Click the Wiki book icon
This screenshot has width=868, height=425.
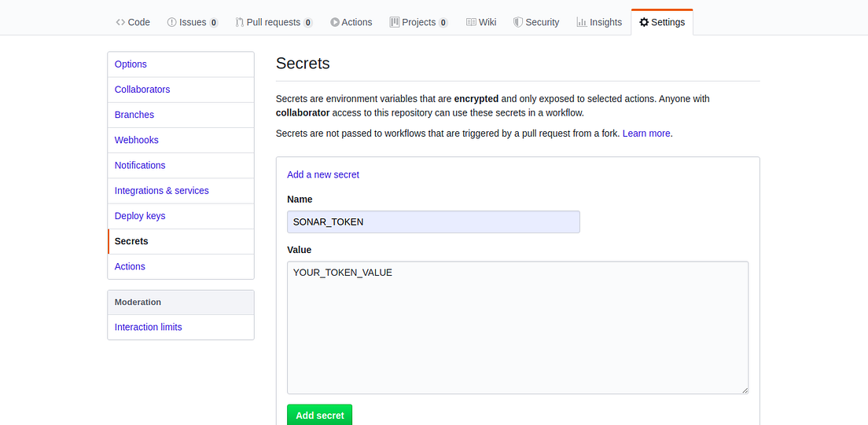[x=471, y=22]
